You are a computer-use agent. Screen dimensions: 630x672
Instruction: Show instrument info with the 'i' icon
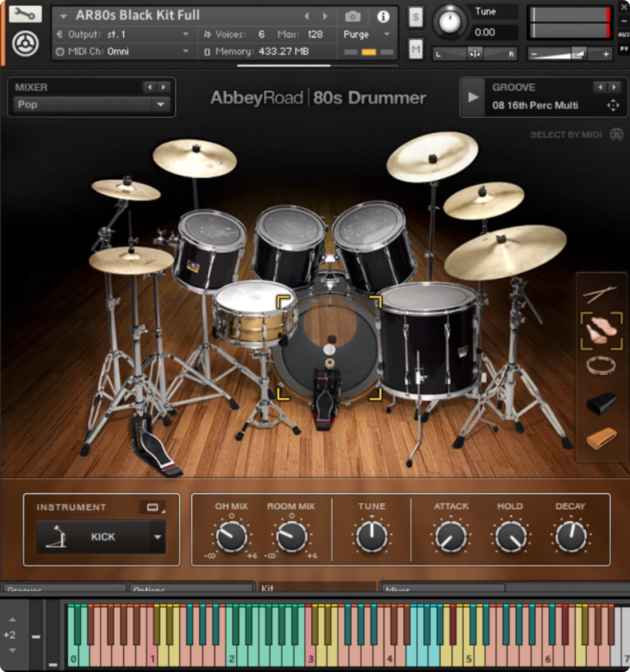pos(383,16)
